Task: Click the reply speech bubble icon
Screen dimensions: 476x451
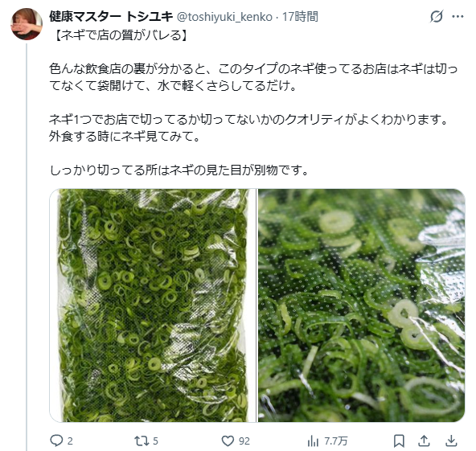Action: pyautogui.click(x=56, y=441)
